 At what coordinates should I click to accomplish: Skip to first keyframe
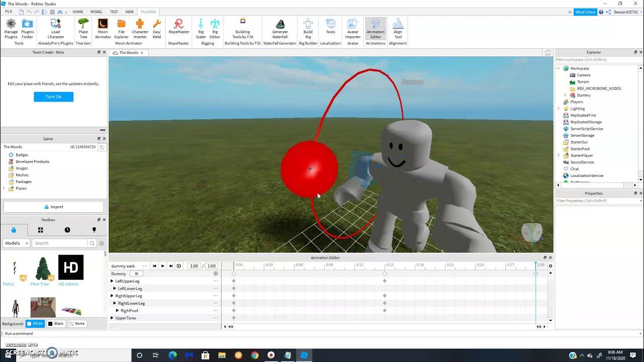point(154,266)
